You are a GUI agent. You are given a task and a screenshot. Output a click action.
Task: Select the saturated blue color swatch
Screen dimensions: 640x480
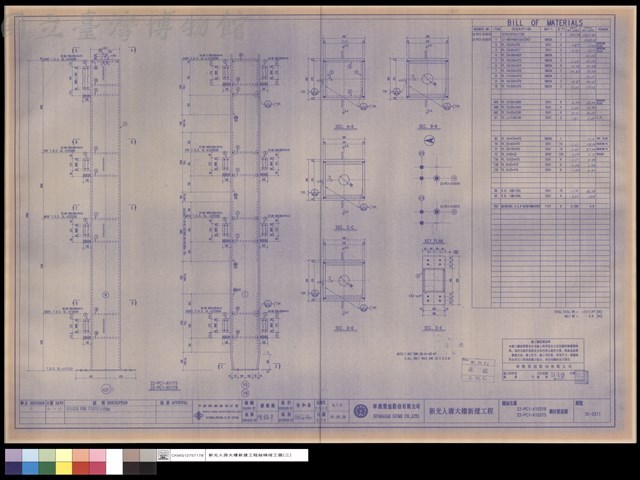[x=30, y=468]
